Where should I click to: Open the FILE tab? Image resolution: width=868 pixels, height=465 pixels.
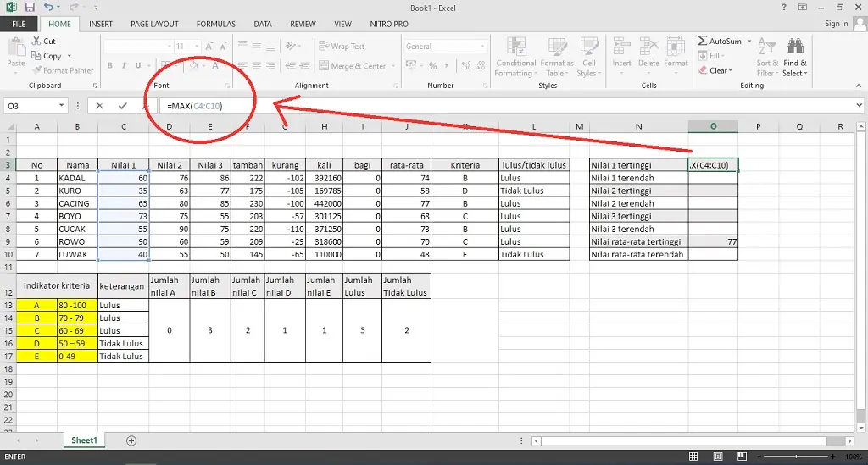click(19, 24)
